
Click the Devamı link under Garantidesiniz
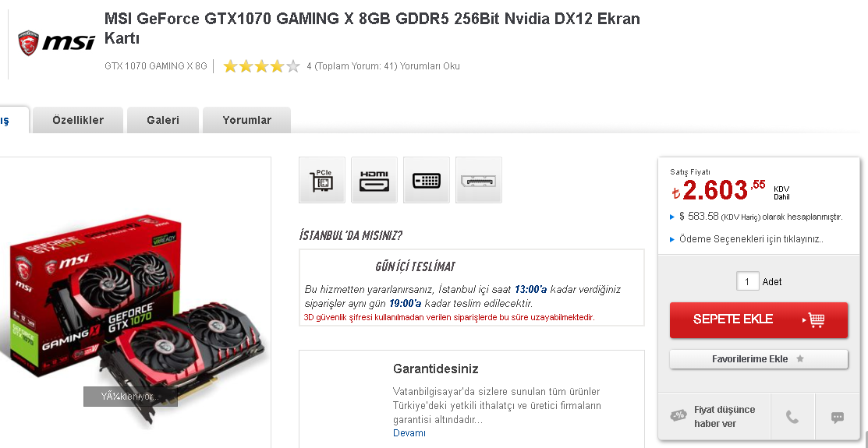[409, 433]
